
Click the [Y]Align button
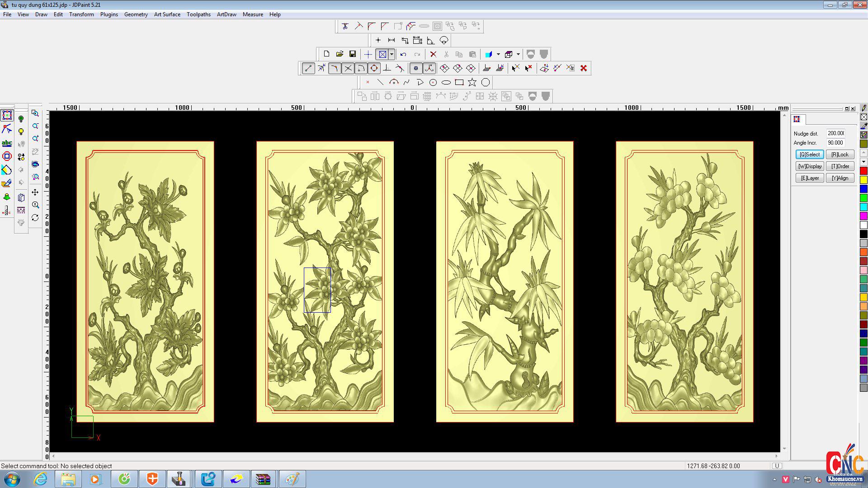point(840,178)
